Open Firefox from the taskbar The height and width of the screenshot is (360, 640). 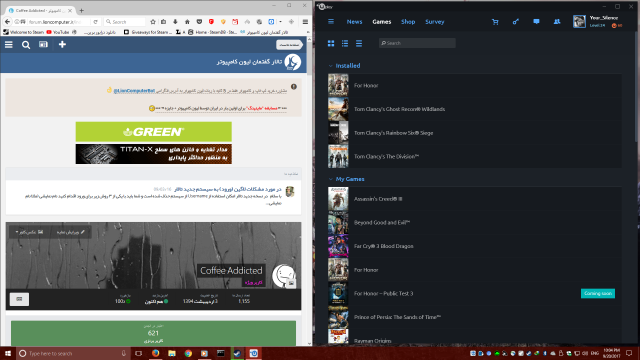click(156, 353)
